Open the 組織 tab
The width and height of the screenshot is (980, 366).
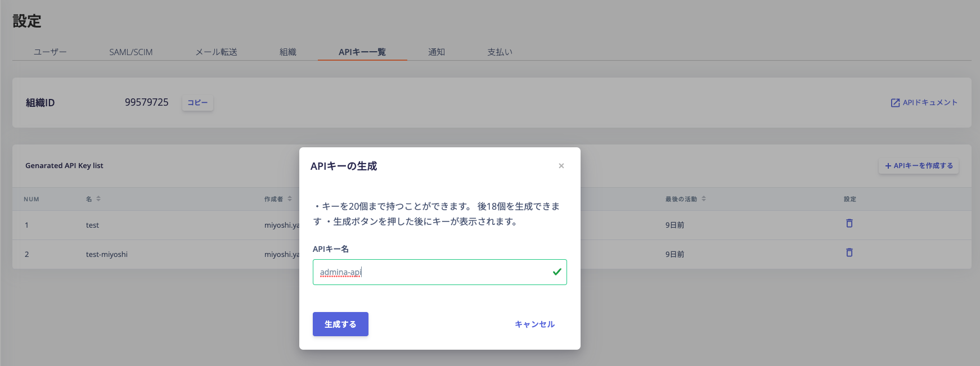point(288,52)
